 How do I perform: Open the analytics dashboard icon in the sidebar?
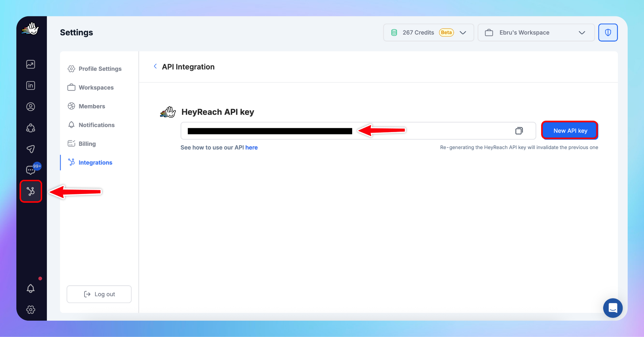31,64
